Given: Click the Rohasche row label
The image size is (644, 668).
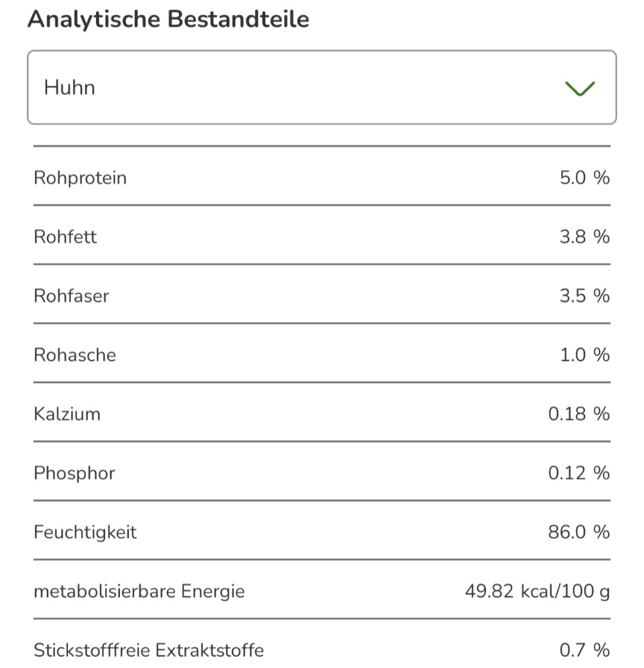Looking at the screenshot, I should 75,355.
